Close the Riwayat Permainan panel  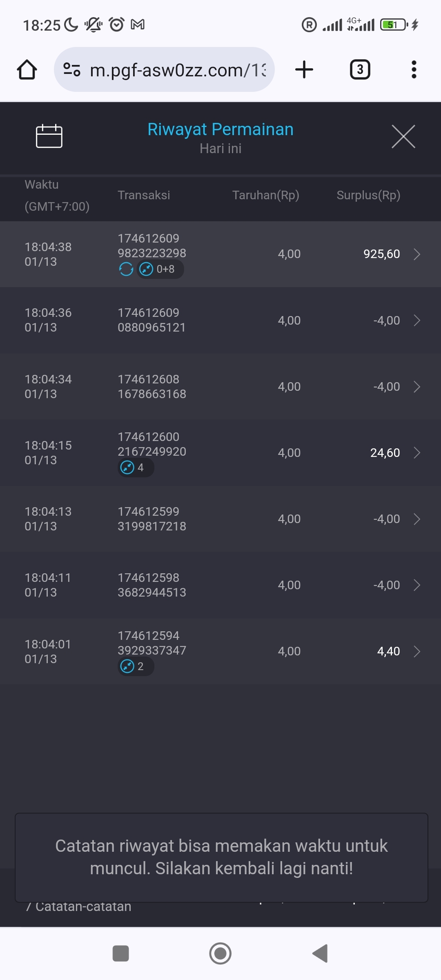403,136
